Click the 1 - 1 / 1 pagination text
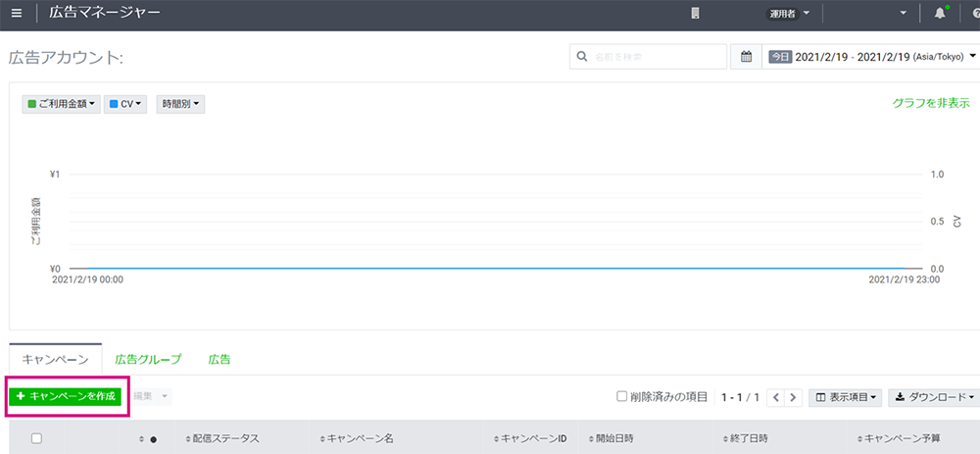The height and width of the screenshot is (454, 980). [x=740, y=397]
